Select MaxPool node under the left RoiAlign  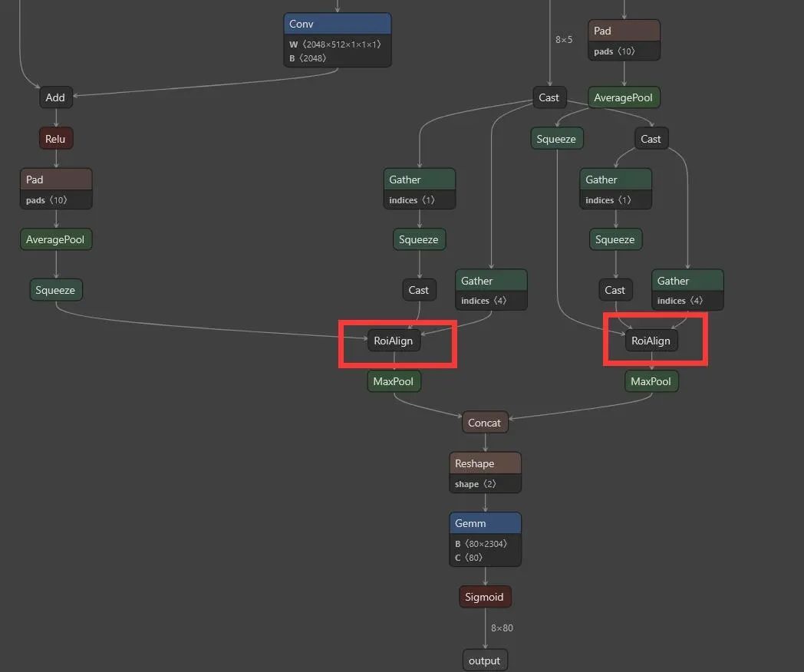(x=394, y=381)
